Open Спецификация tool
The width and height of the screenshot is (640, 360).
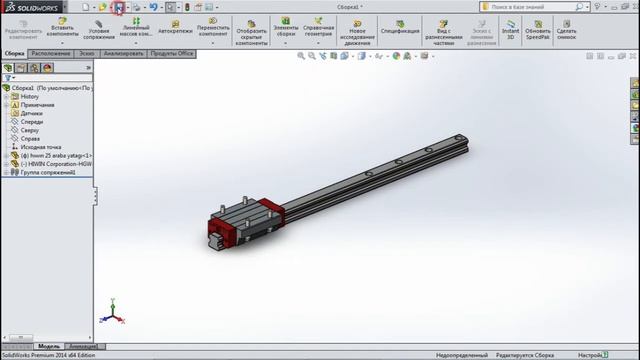tap(400, 27)
